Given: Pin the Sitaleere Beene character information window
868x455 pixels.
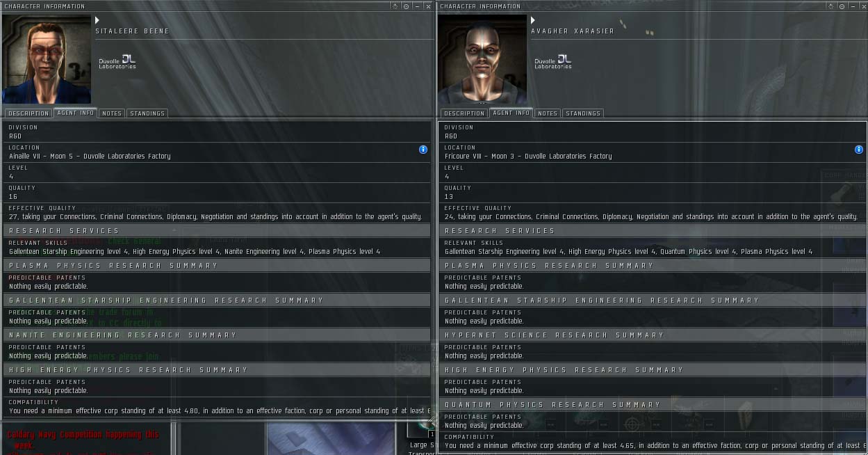Looking at the screenshot, I should tap(395, 6).
